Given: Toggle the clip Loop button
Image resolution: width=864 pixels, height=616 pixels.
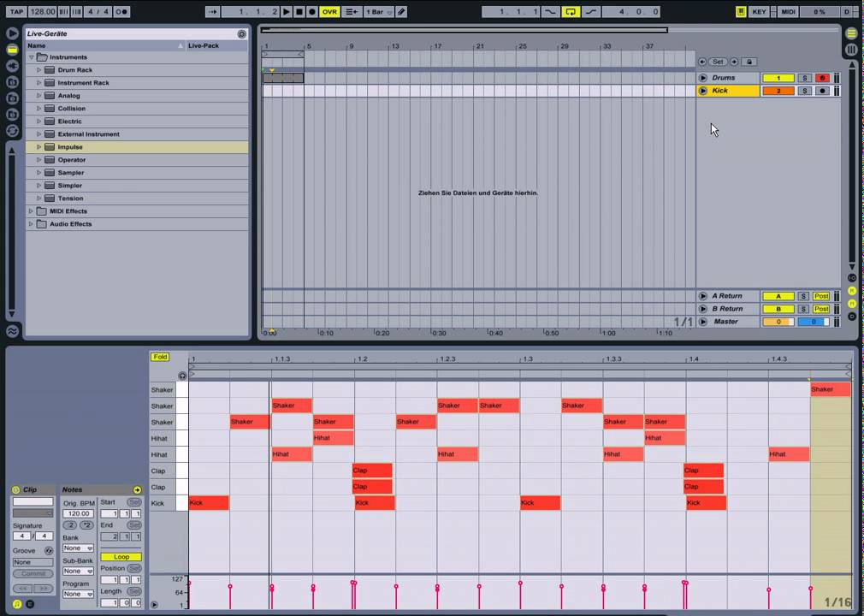Looking at the screenshot, I should click(121, 557).
